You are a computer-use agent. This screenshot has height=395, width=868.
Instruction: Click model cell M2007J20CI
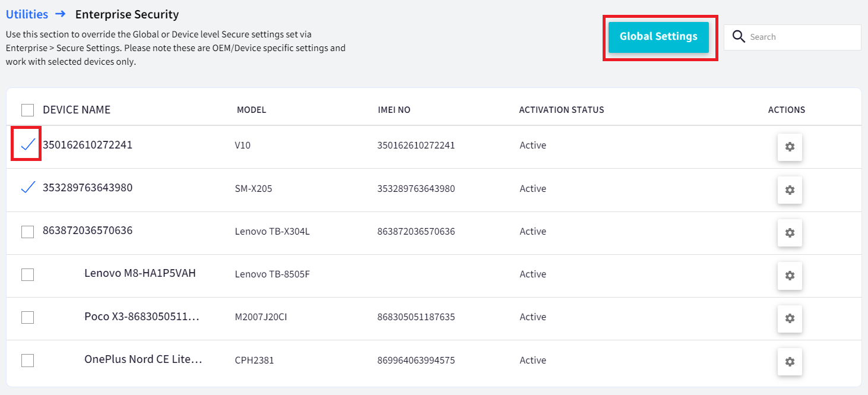pos(261,317)
